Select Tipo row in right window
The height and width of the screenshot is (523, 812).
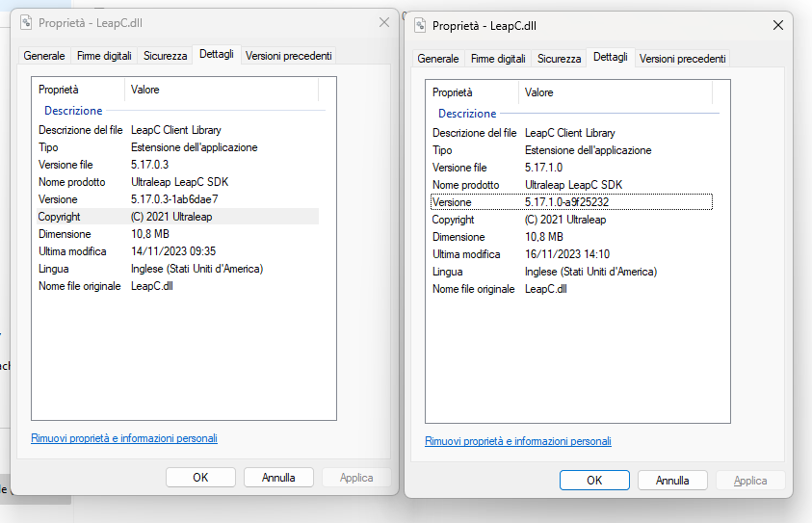tap(572, 150)
